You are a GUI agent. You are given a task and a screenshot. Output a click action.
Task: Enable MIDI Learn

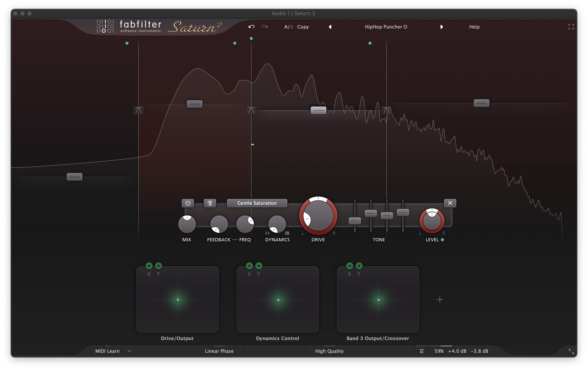[107, 351]
